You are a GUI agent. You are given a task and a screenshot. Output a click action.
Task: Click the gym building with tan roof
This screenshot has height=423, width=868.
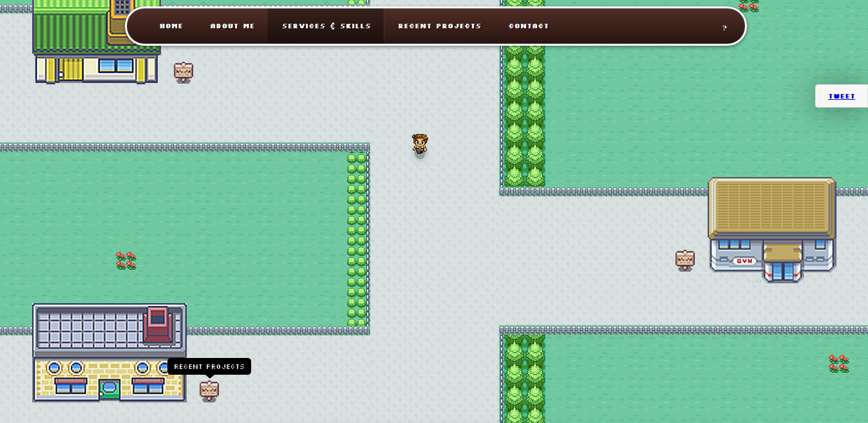click(x=772, y=230)
